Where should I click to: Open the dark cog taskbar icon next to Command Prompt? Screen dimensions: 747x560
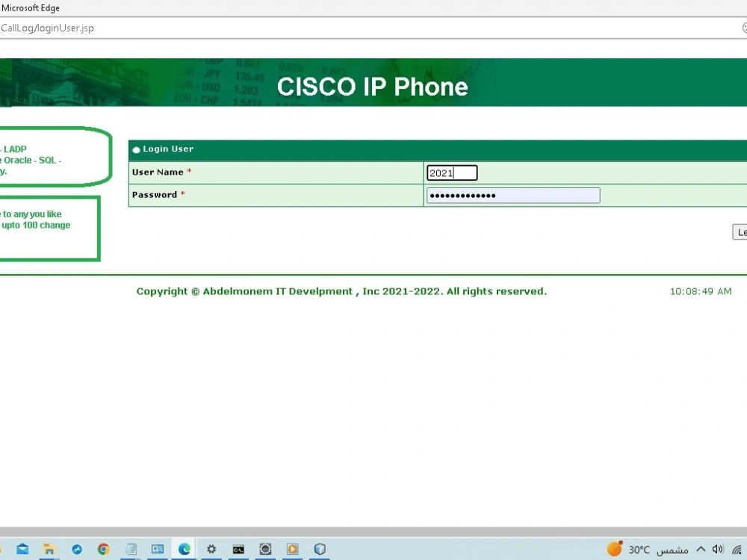[x=265, y=549]
